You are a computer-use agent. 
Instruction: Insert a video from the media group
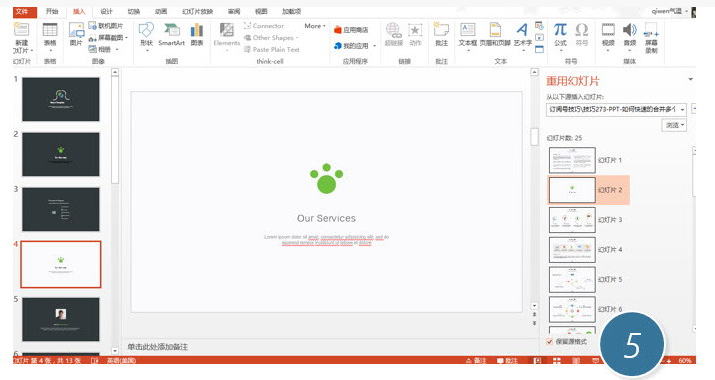[608, 35]
